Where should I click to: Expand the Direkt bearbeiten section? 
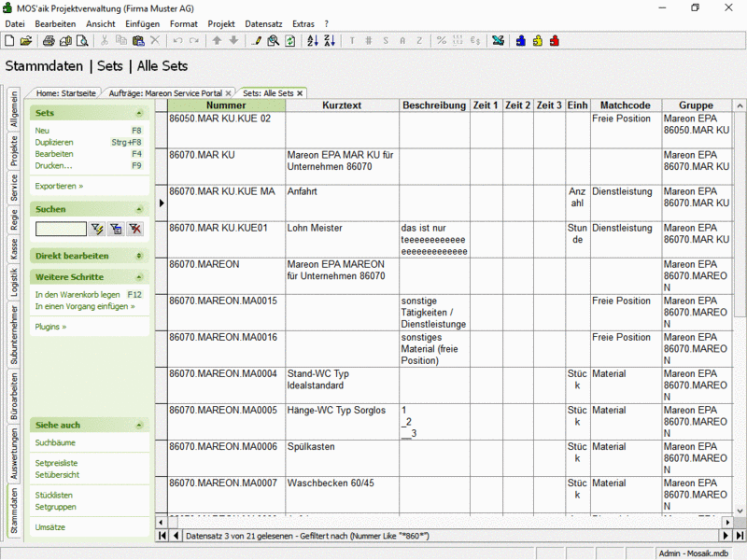[139, 256]
